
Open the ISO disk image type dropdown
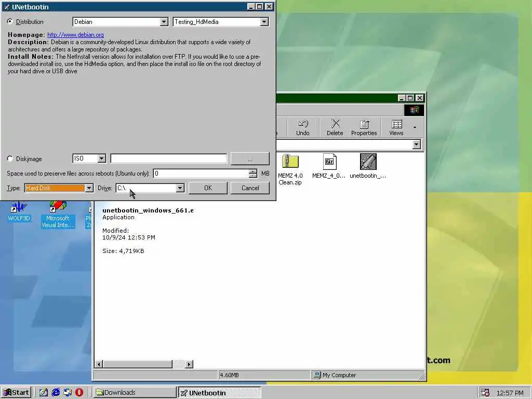pyautogui.click(x=101, y=158)
